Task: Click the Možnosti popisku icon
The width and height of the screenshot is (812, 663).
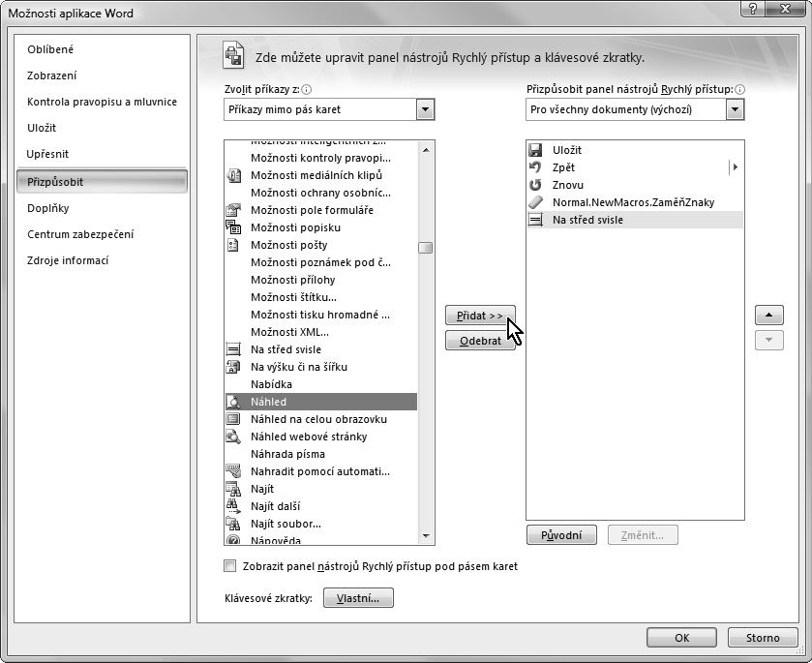Action: pyautogui.click(x=233, y=227)
